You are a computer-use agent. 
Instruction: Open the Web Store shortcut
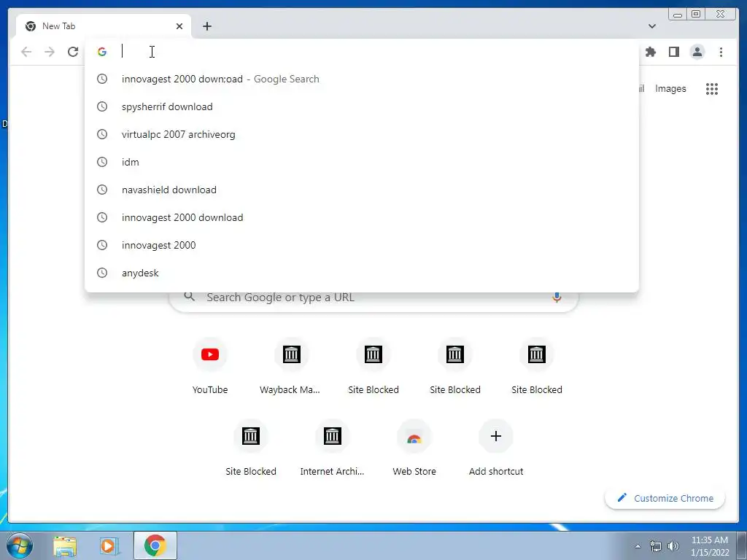pyautogui.click(x=414, y=447)
